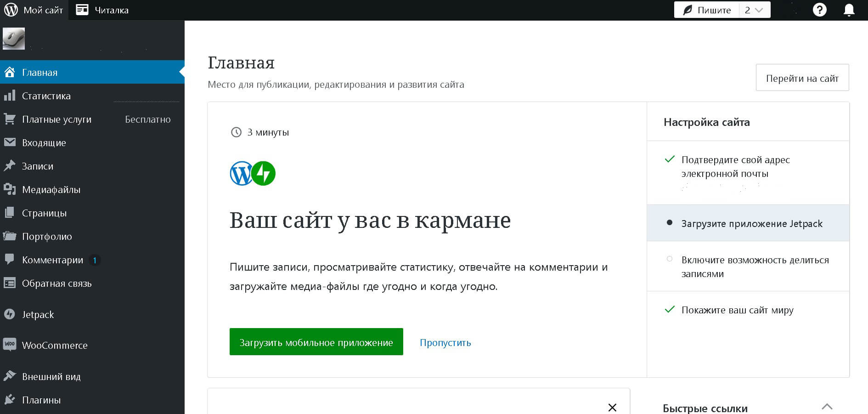This screenshot has width=868, height=414.
Task: Open Платные услуги menu item
Action: point(92,119)
